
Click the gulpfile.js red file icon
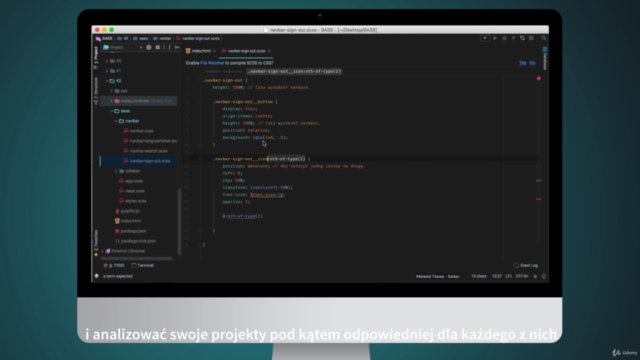coord(117,211)
